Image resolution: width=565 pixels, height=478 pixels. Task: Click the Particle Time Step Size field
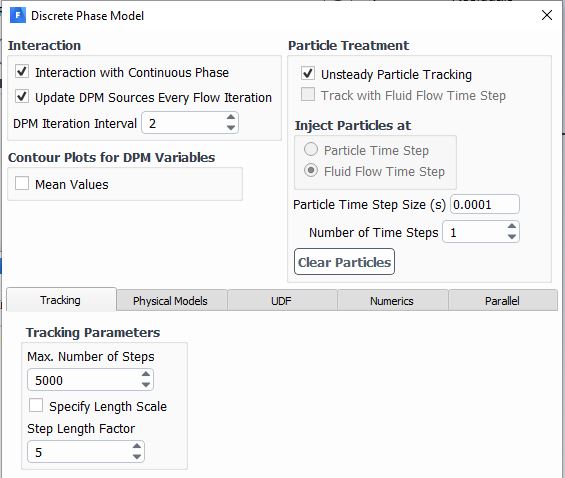[485, 205]
